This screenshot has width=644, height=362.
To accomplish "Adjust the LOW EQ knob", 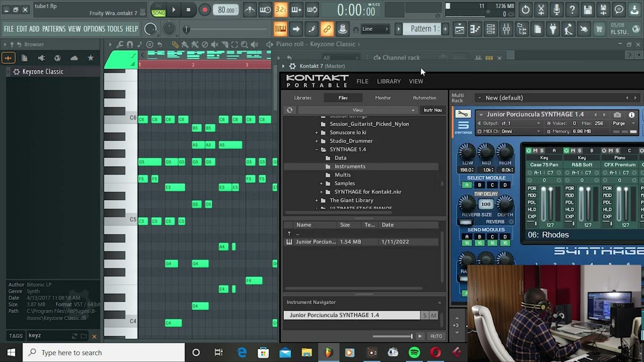I will (467, 151).
